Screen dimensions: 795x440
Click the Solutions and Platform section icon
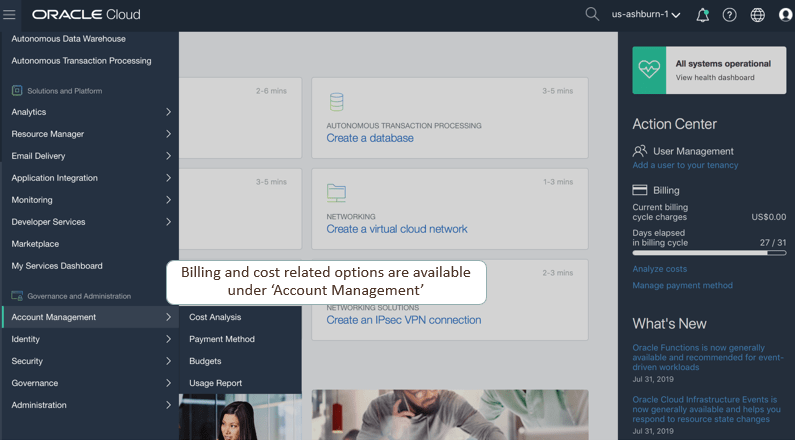(17, 91)
